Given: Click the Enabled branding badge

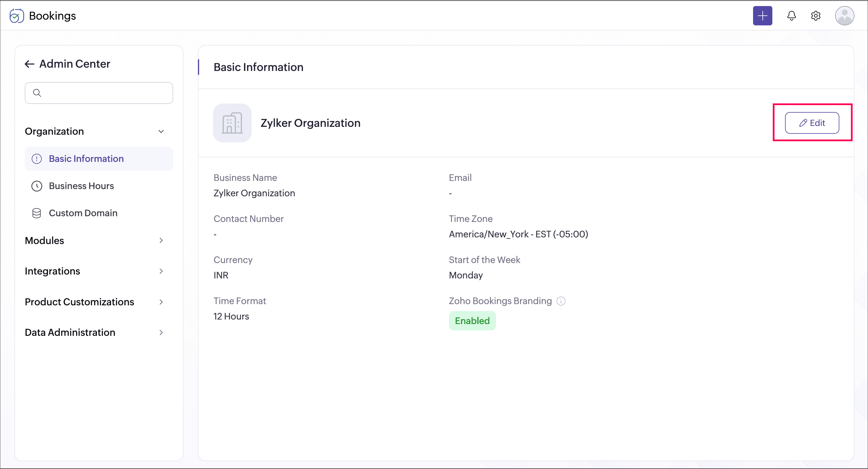Looking at the screenshot, I should click(472, 321).
